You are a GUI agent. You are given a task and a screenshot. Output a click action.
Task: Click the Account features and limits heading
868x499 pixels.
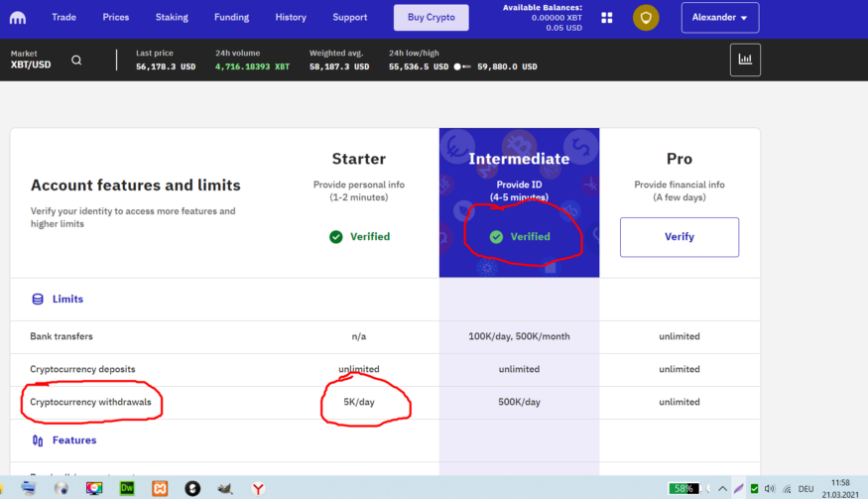pyautogui.click(x=136, y=185)
